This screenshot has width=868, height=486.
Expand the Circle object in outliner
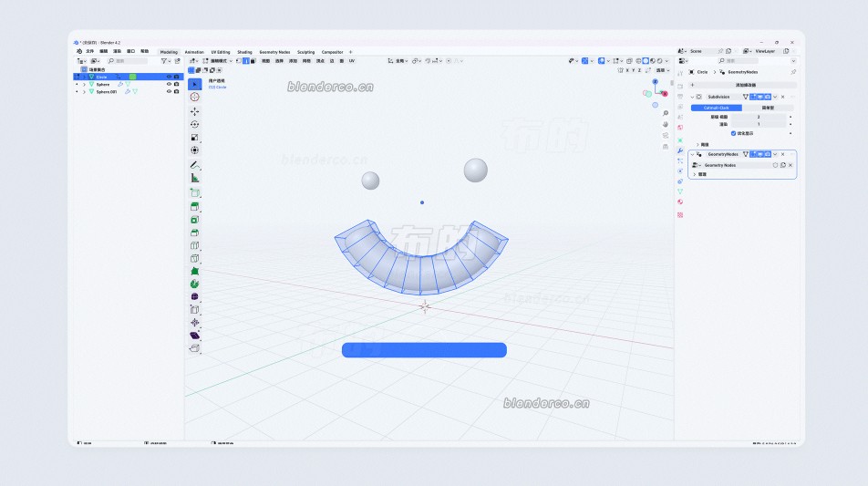click(x=84, y=77)
